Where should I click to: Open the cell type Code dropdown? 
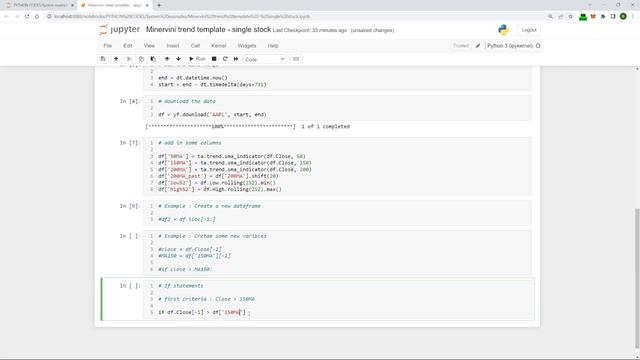(x=264, y=59)
